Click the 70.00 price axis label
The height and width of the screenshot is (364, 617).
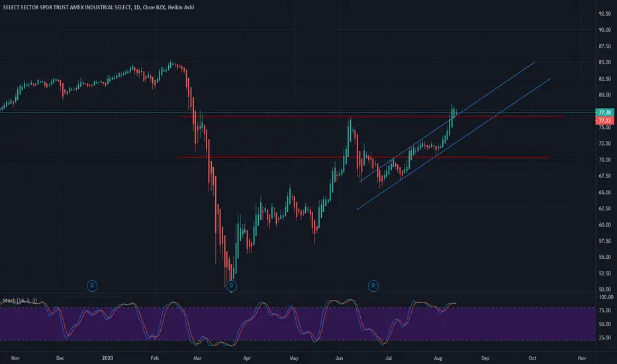[x=604, y=159]
